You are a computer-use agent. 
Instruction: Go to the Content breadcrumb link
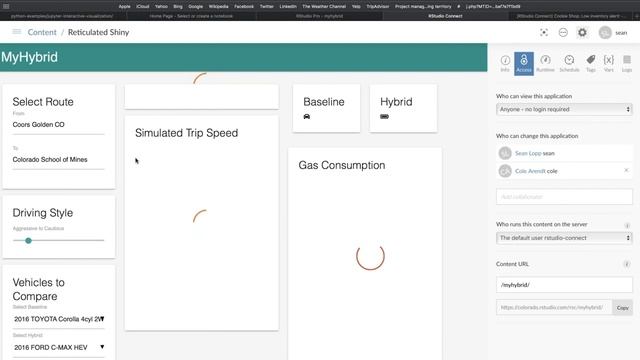tap(42, 32)
